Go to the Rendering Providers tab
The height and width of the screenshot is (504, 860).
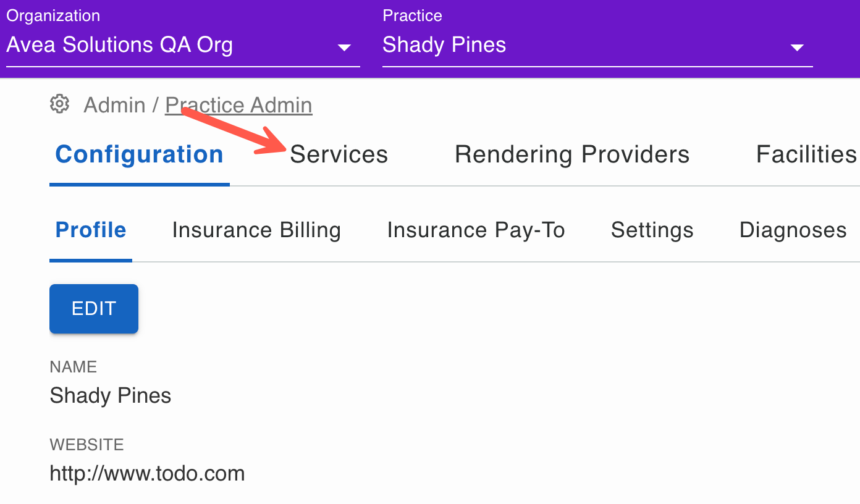pos(572,154)
